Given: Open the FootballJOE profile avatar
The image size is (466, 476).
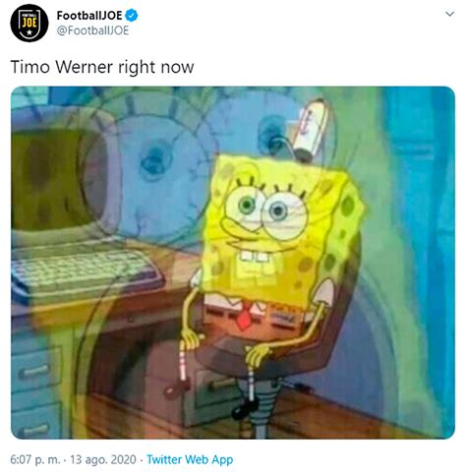Looking at the screenshot, I should (x=29, y=23).
